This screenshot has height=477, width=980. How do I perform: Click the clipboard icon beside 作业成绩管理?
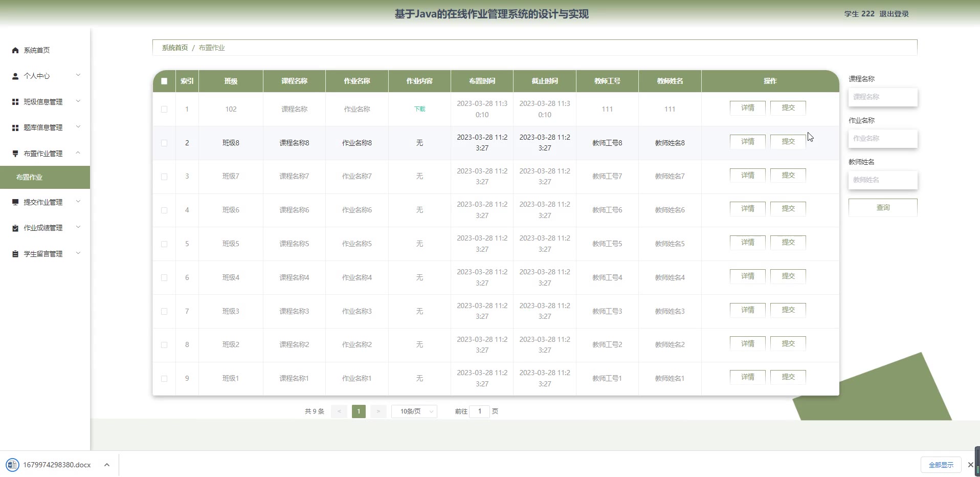[x=15, y=228]
